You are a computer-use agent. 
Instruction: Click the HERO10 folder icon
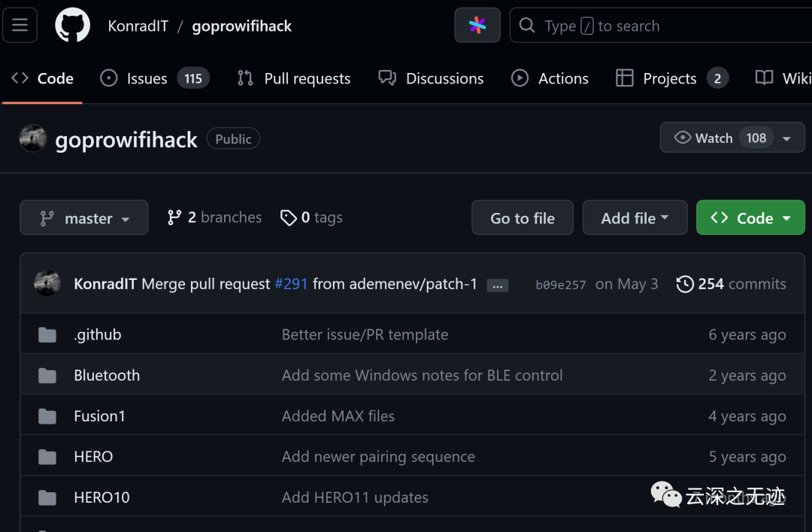point(47,497)
